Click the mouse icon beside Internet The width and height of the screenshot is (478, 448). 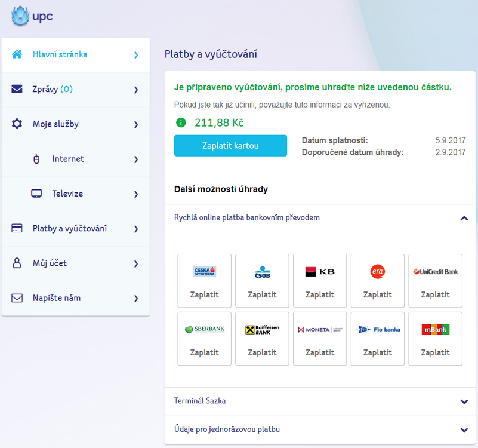coord(36,159)
